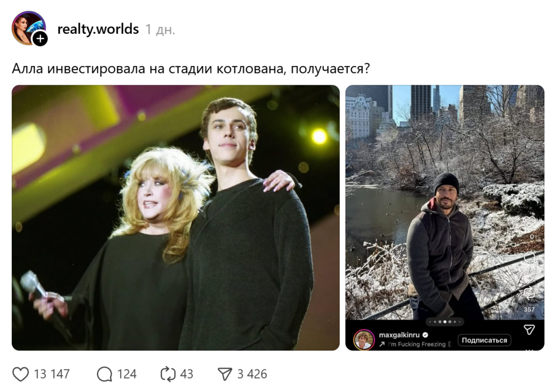The width and height of the screenshot is (549, 392).
Task: Open the concert stage photo
Action: click(176, 218)
